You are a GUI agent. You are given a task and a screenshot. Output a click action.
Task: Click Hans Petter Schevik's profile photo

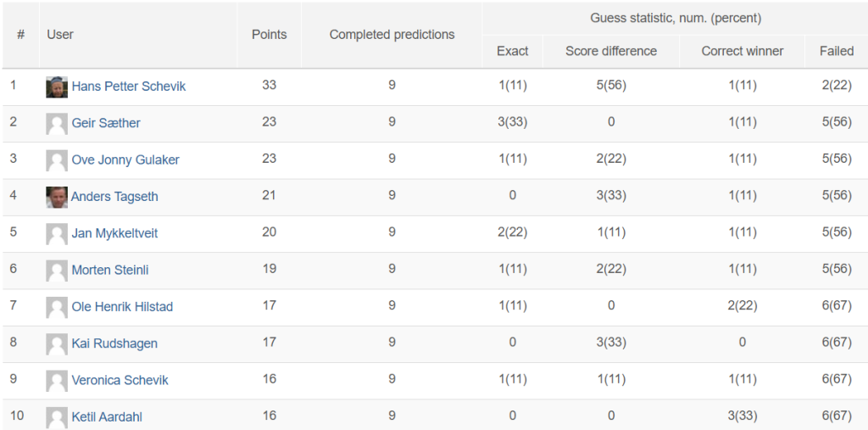pyautogui.click(x=57, y=87)
